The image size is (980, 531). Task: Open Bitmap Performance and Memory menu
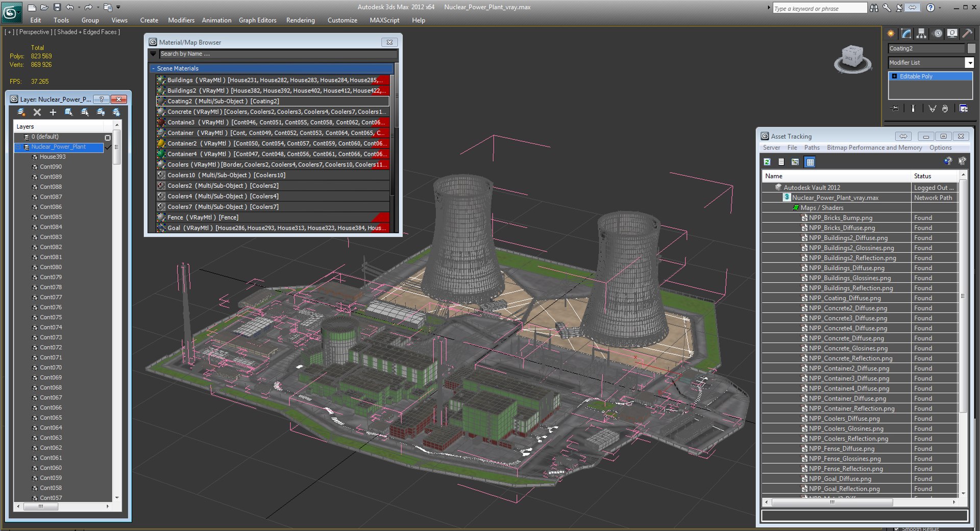click(874, 148)
